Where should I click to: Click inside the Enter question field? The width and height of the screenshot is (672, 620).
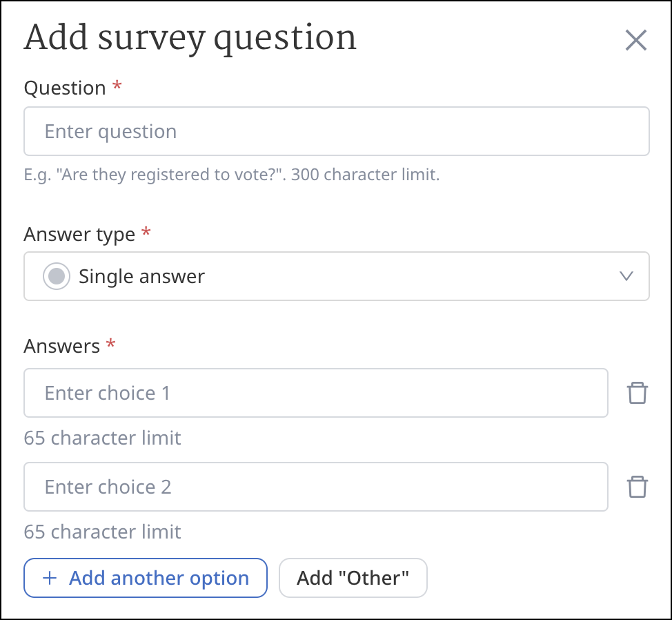coord(336,131)
